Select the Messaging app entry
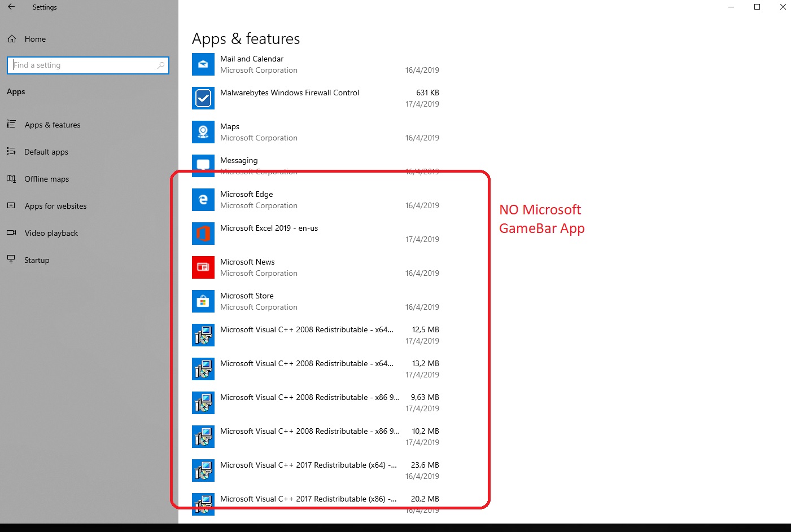 click(316, 166)
